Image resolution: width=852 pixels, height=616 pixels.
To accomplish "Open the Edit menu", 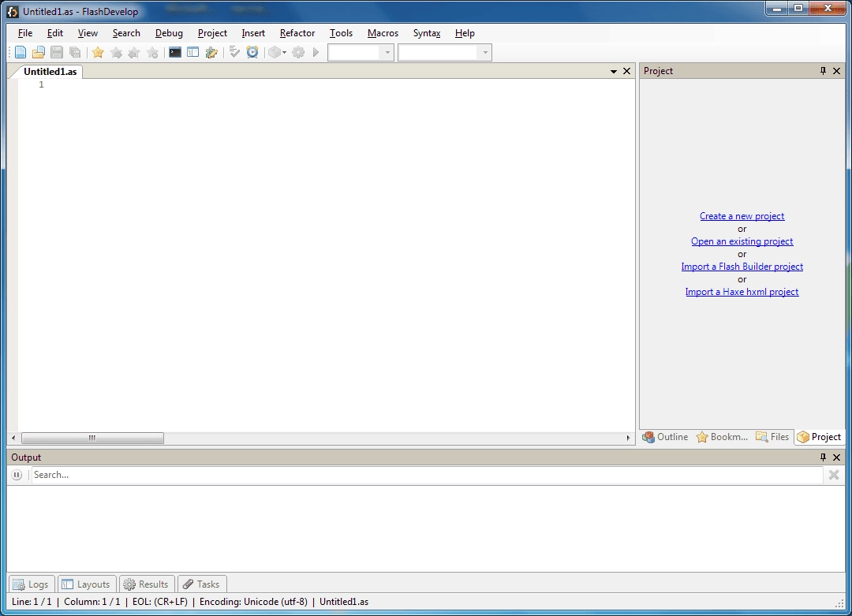I will (55, 33).
